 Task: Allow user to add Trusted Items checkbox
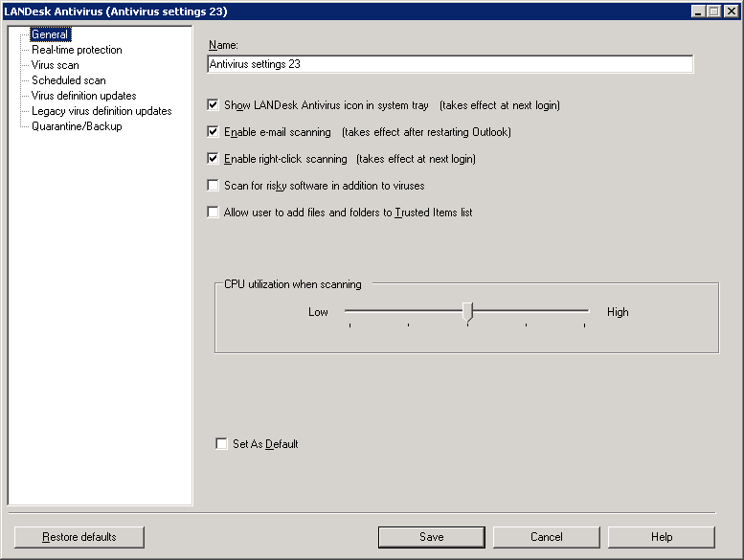click(213, 212)
